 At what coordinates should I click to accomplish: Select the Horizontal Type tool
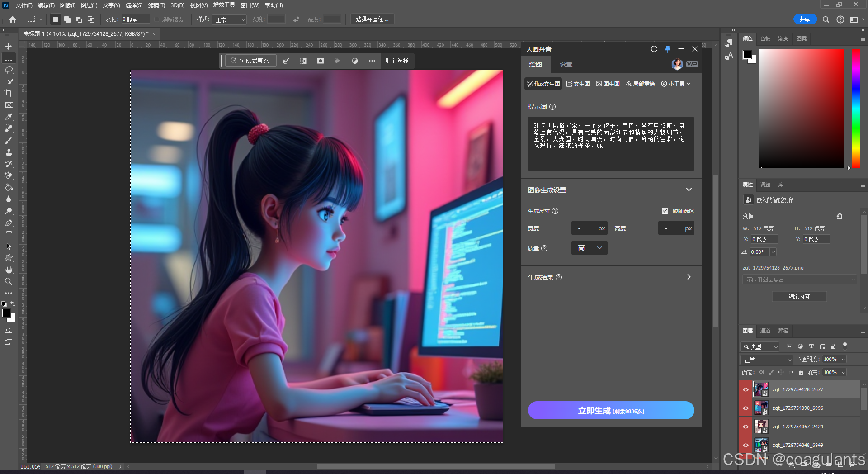click(x=9, y=234)
